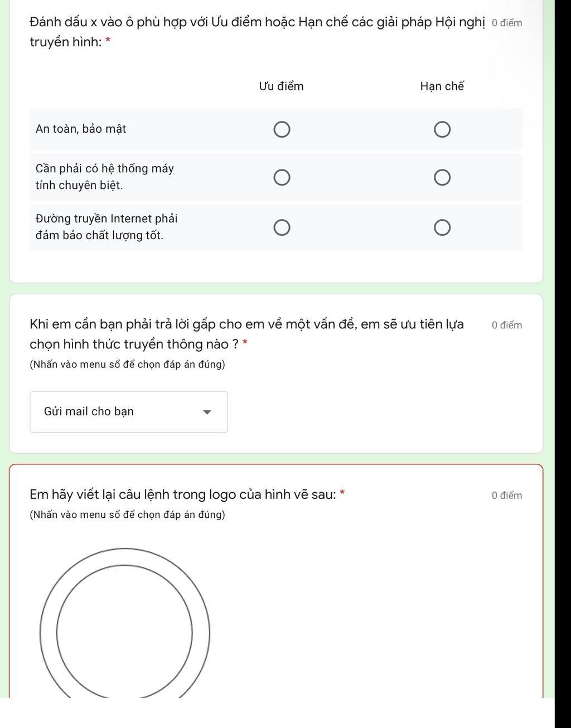Screen dimensions: 571x728
Task: Open the 'Gửi mail cho bạn' dropdown
Action: pos(128,412)
